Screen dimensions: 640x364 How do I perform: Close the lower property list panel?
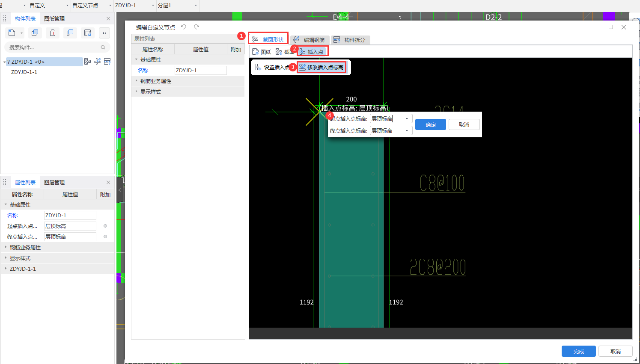[x=108, y=183]
